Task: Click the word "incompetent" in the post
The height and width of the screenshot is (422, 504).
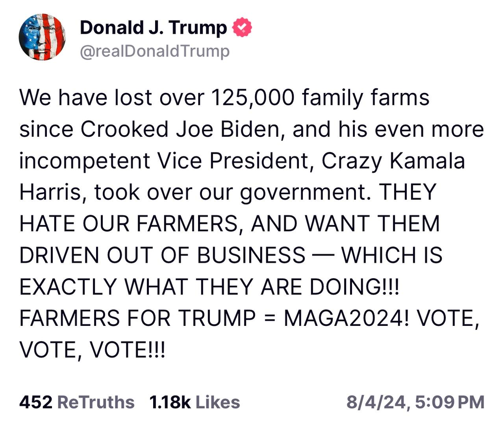Action: click(x=84, y=161)
